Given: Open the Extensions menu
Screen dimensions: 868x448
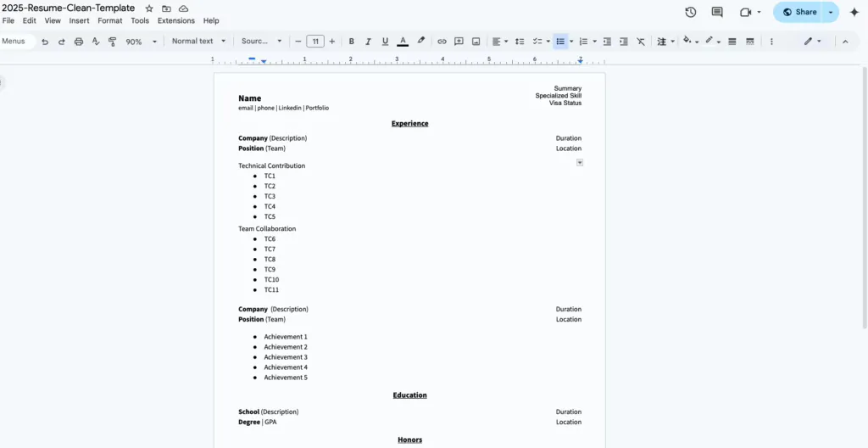Looking at the screenshot, I should pos(175,20).
